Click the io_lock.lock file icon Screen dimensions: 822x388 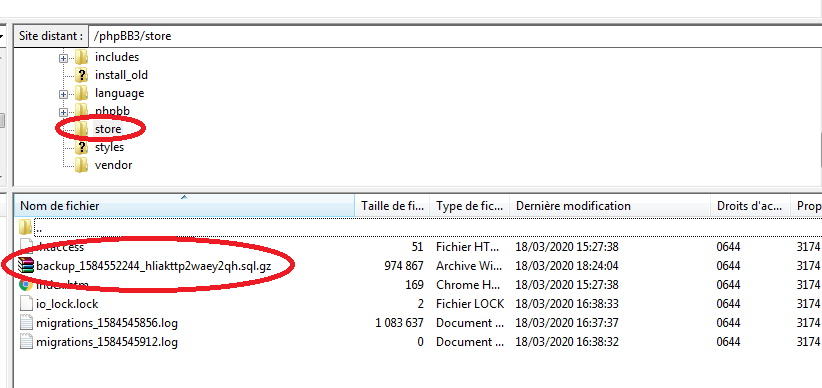point(26,304)
